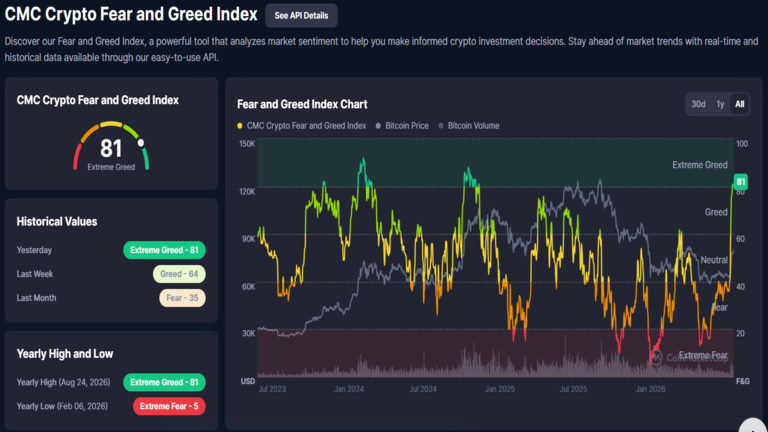Screen dimensions: 768x432
Task: Toggle CMC Crypto Fear and Greed Index legend
Action: tap(302, 126)
